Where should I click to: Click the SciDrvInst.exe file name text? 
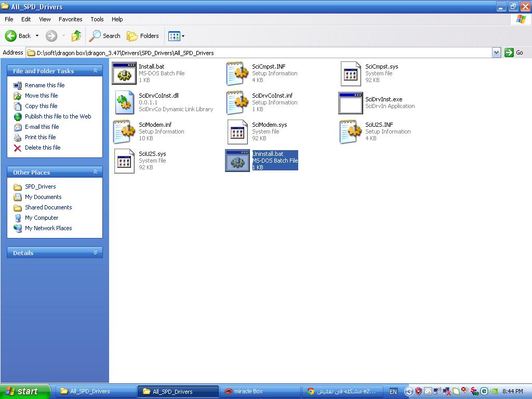click(384, 99)
